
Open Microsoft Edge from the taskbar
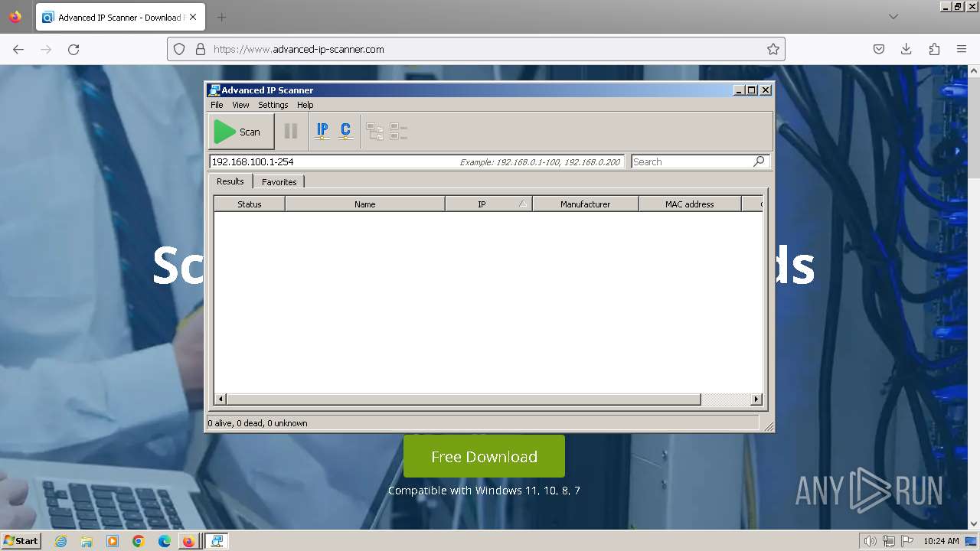click(x=165, y=541)
